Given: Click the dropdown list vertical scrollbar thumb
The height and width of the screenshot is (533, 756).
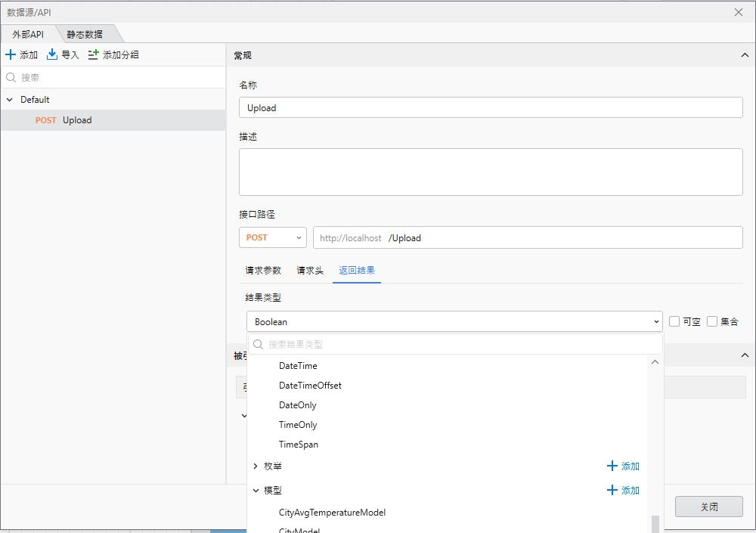Looking at the screenshot, I should coord(655,524).
